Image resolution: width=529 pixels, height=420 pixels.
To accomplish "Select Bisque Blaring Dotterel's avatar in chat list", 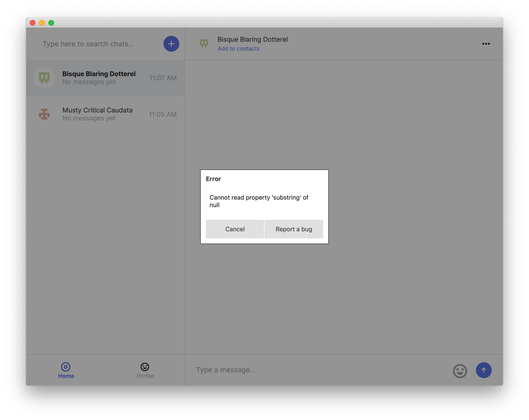I will click(44, 78).
